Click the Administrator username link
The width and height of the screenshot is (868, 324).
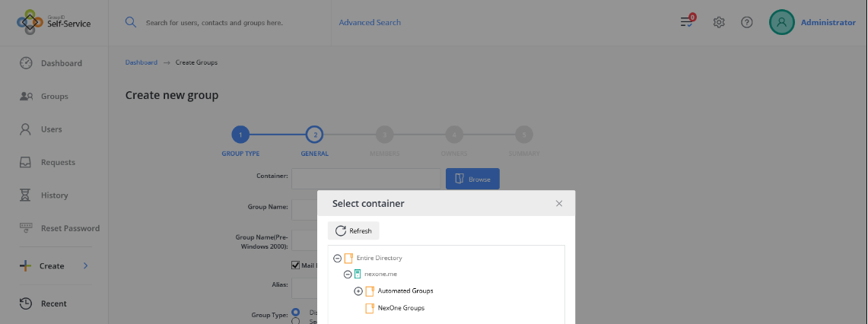tap(828, 23)
